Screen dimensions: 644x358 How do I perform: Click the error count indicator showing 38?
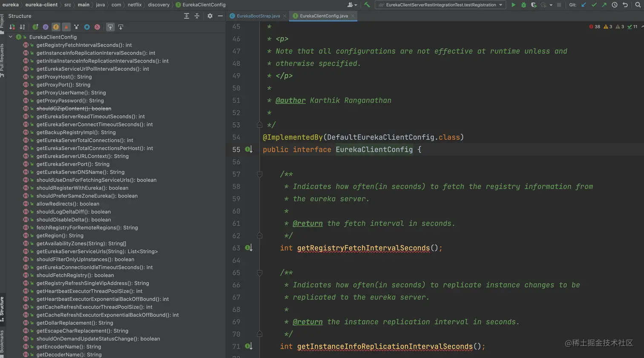[x=595, y=26]
